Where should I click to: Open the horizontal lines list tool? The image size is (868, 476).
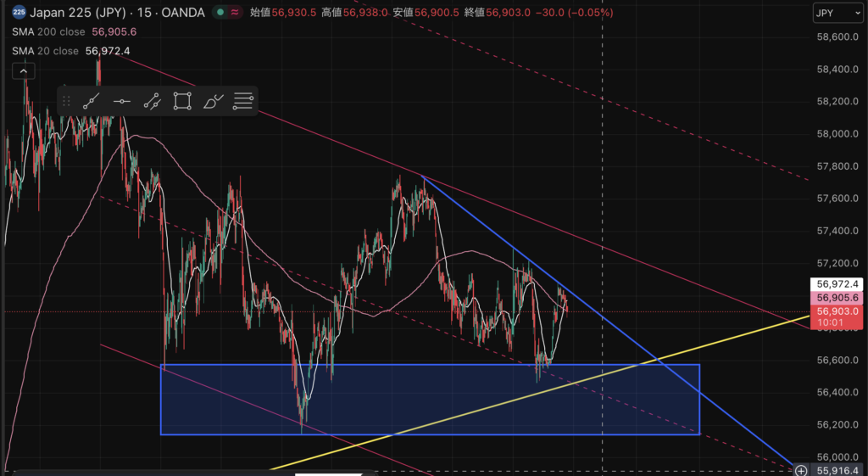click(242, 101)
